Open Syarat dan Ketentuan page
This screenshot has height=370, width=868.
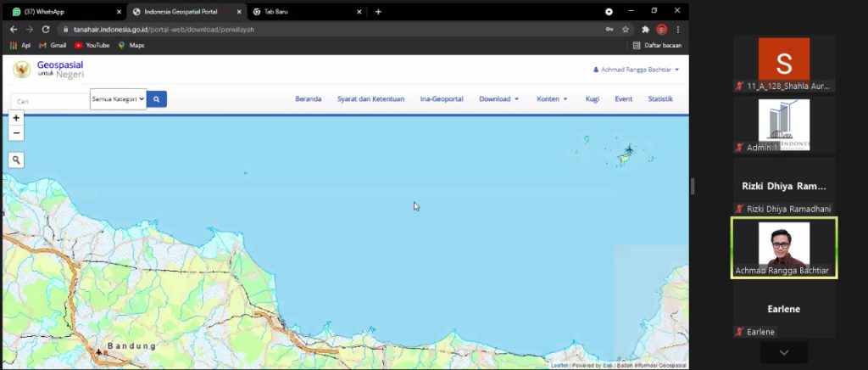pyautogui.click(x=371, y=99)
